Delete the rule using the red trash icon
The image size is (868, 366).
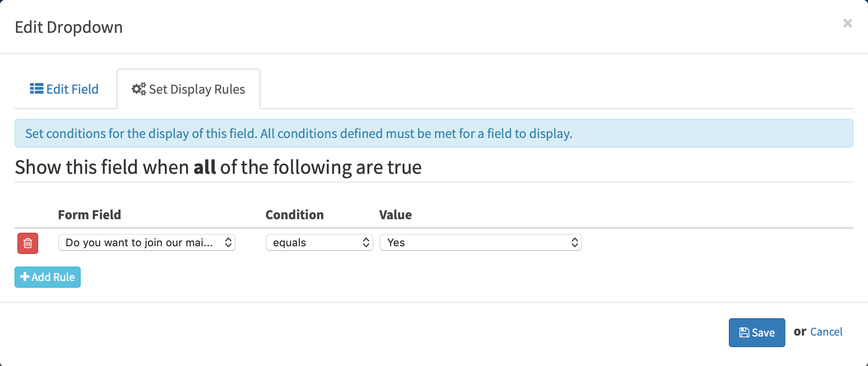tap(28, 243)
